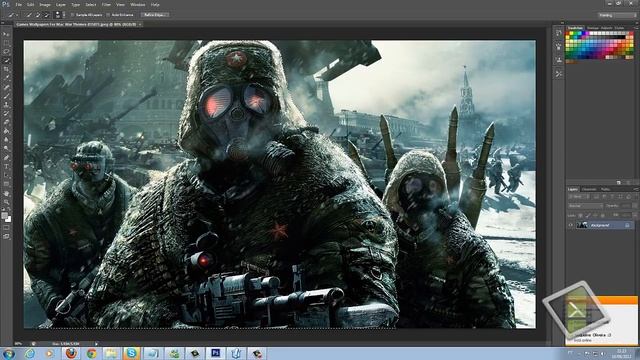Enable Auto-Enhance checkbox
This screenshot has height=360, width=640.
click(109, 15)
